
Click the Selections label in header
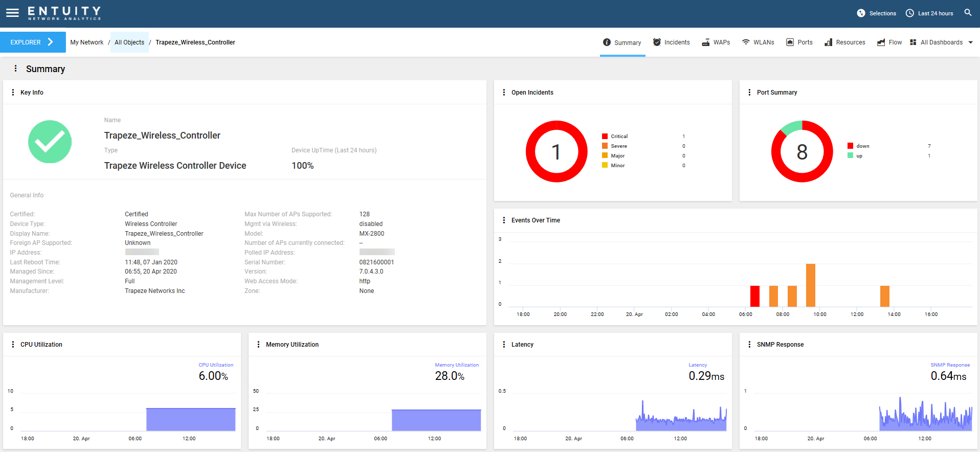coord(882,13)
